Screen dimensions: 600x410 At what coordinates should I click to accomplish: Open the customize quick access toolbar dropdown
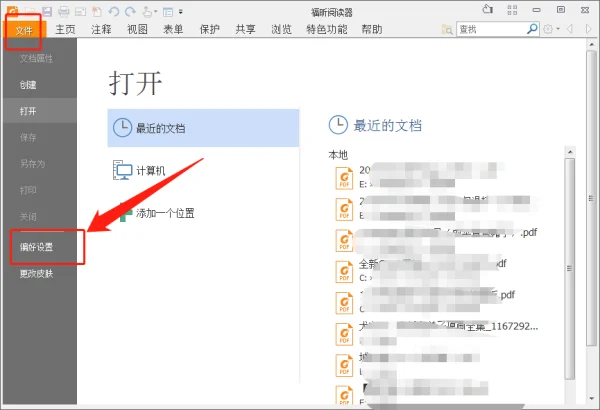181,12
